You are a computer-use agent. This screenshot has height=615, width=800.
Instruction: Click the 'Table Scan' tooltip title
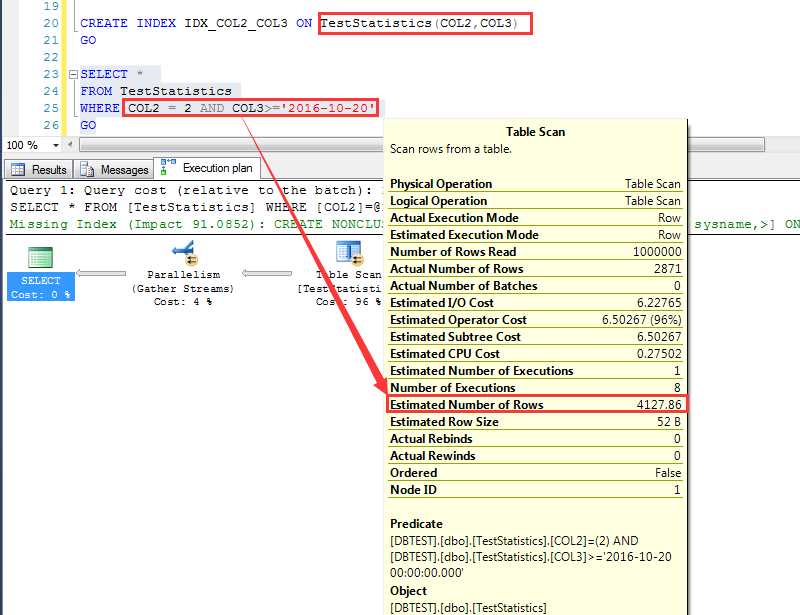coord(535,132)
